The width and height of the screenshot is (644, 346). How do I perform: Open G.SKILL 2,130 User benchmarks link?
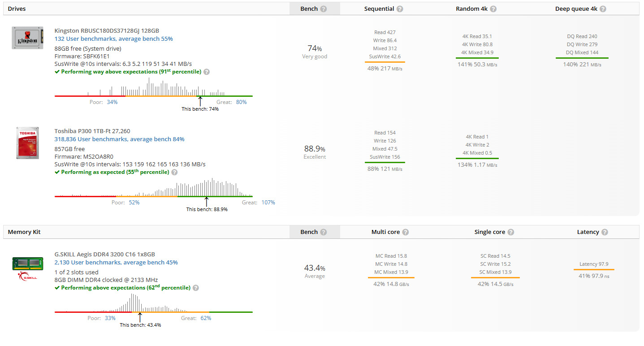tap(116, 263)
